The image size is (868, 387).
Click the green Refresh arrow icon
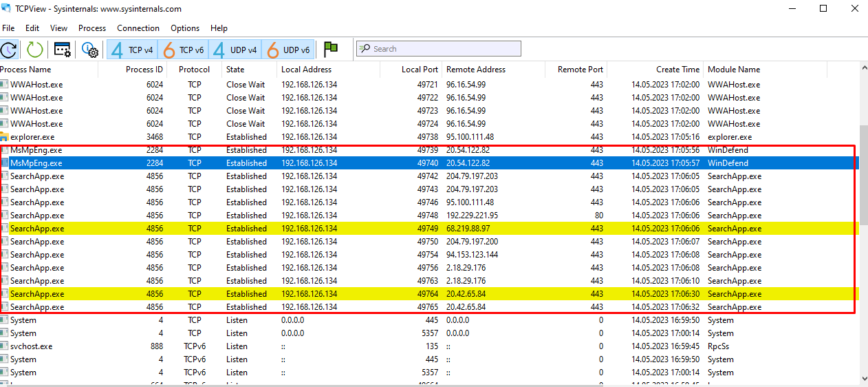(34, 50)
